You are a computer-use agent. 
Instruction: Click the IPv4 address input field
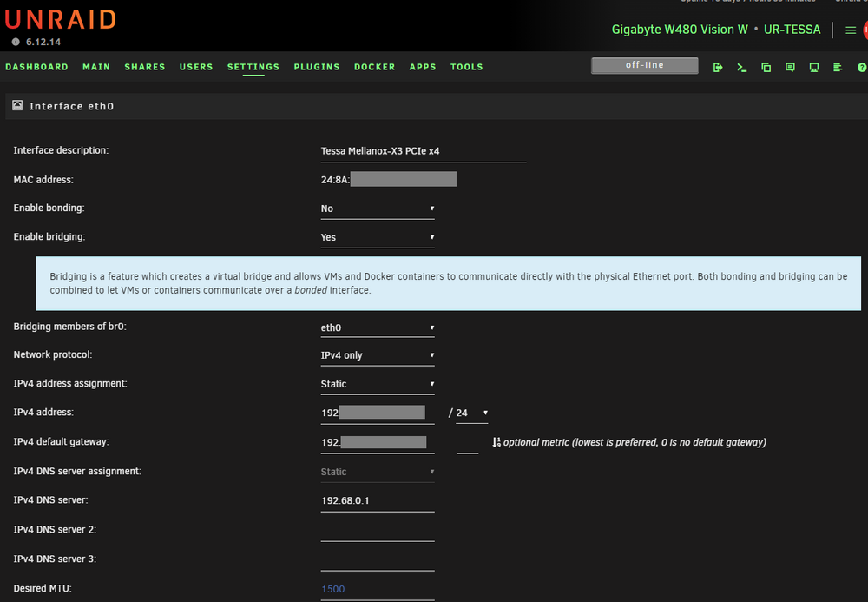pos(378,413)
